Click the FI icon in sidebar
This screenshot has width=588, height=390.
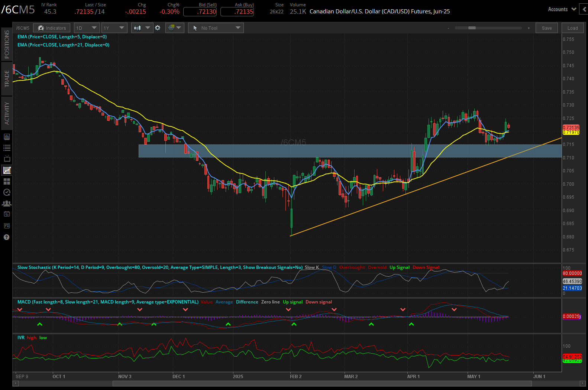7,226
